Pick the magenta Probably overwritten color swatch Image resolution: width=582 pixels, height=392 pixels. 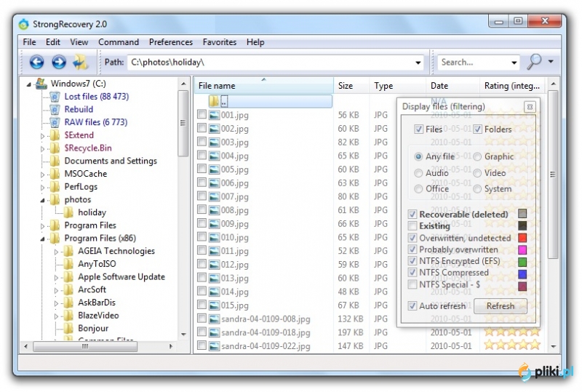[522, 250]
